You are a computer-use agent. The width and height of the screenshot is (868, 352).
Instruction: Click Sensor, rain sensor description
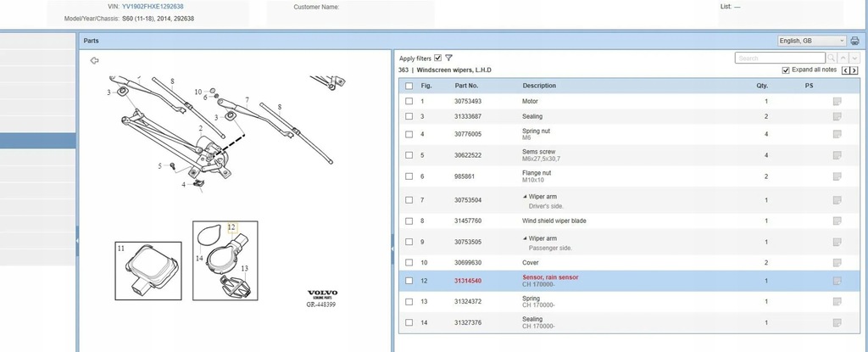[x=550, y=277]
